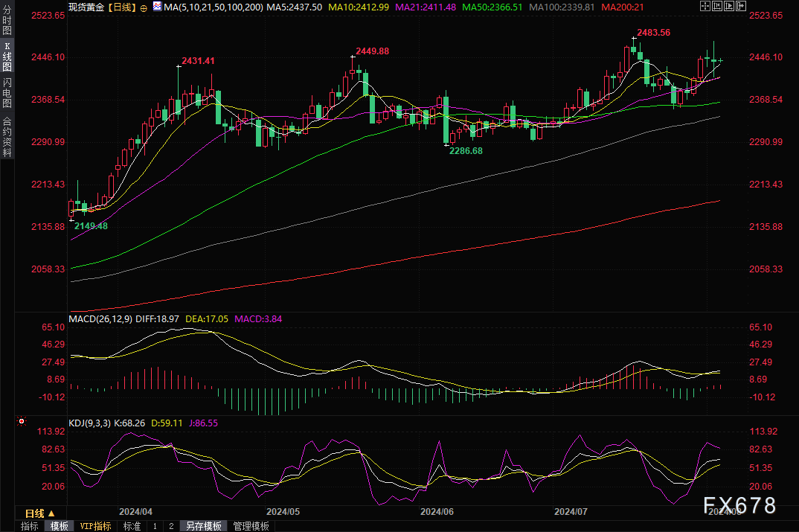Click the J:86.55 value
The height and width of the screenshot is (532, 799).
(x=203, y=423)
